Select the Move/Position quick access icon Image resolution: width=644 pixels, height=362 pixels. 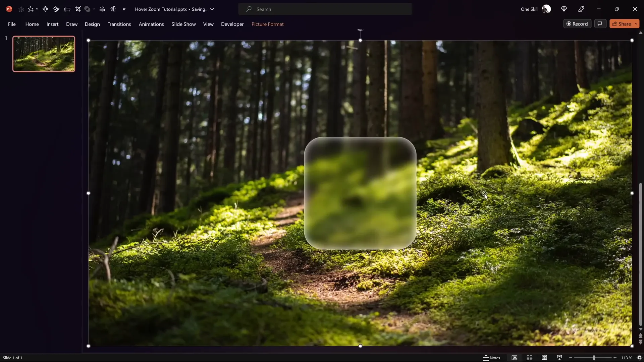coord(45,9)
